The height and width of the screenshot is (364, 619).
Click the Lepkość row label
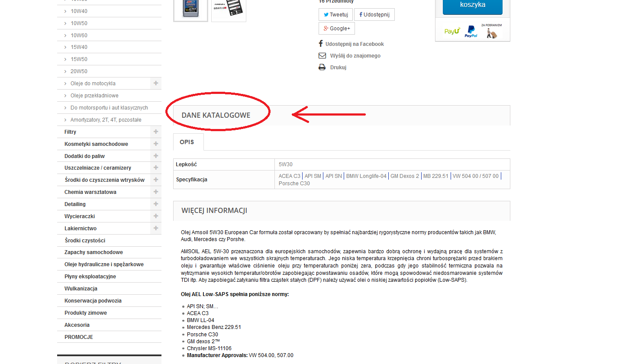click(x=186, y=164)
